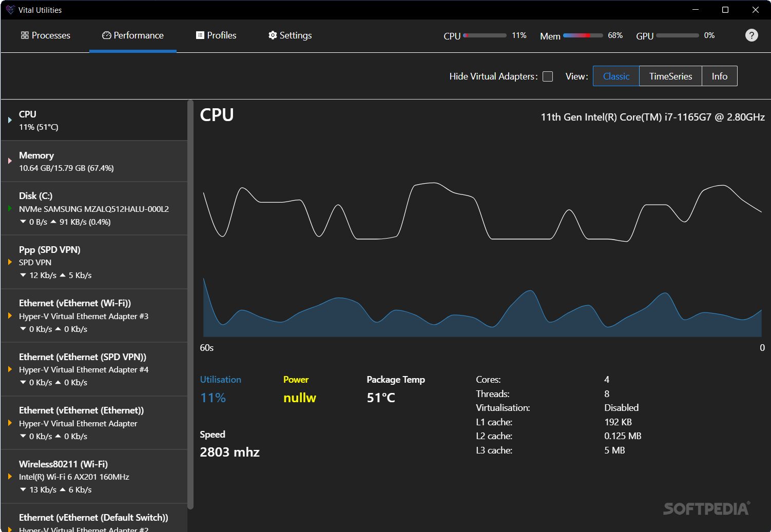
Task: Click upload arrow under Wireless80211 (Wi-Fi)
Action: [x=63, y=489]
